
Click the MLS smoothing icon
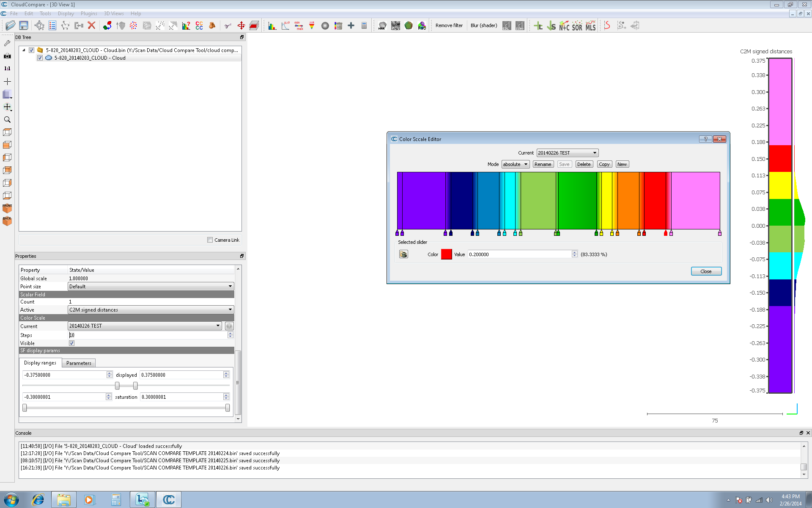(x=590, y=26)
